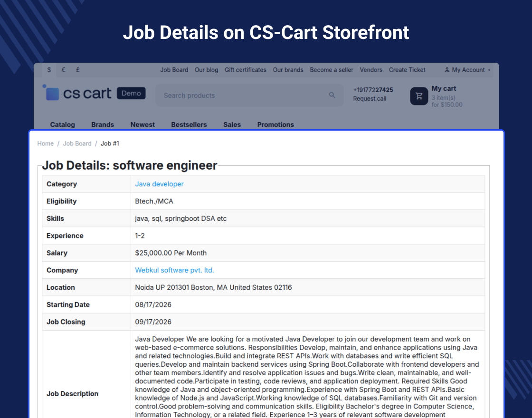The height and width of the screenshot is (418, 532).
Task: Click the Job Details: software engineer heading
Action: coord(130,165)
